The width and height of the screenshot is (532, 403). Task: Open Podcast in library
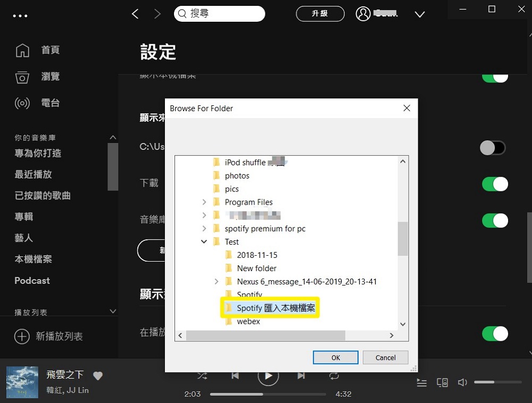coord(32,281)
